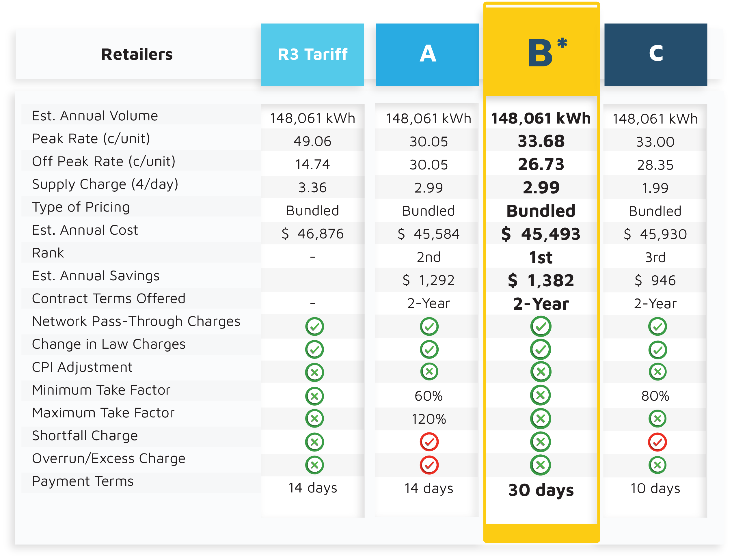The width and height of the screenshot is (732, 560).
Task: Click the Est. Annual Savings label
Action: [x=96, y=276]
